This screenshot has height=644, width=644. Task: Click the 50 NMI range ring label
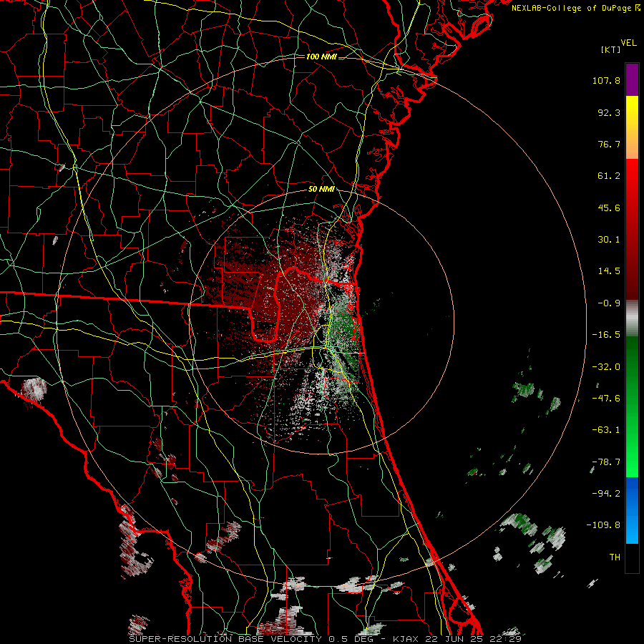[321, 190]
